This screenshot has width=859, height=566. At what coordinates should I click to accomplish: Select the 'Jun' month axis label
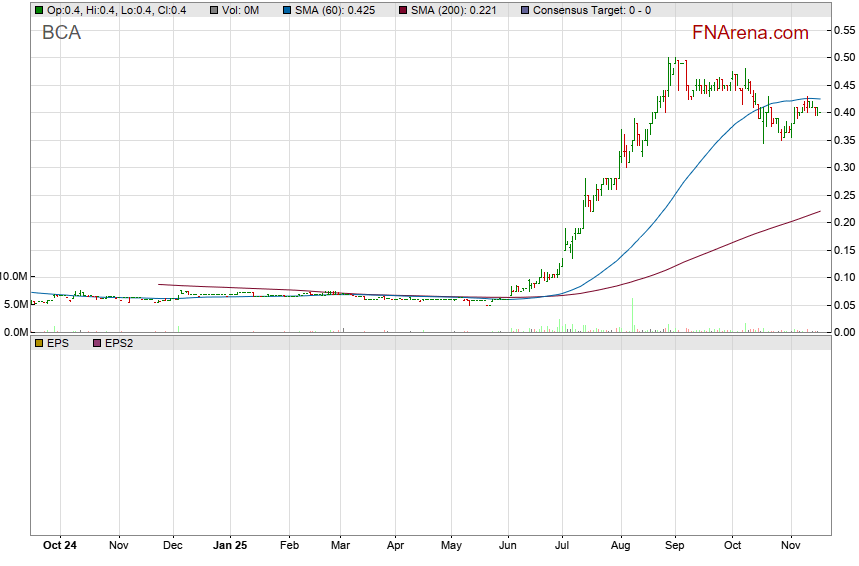tap(508, 547)
